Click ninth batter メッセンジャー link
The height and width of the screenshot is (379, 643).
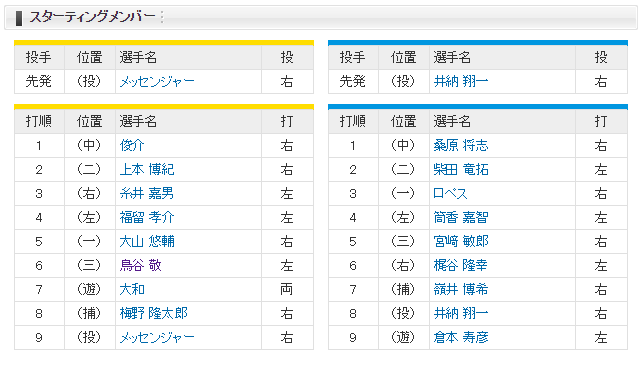(157, 337)
